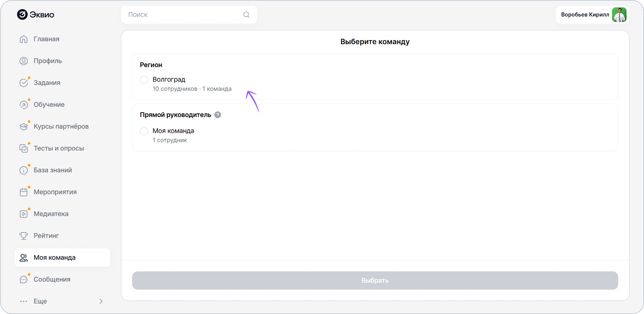Open the user avatar photo
Viewport: 644px width, 314px height.
(619, 15)
